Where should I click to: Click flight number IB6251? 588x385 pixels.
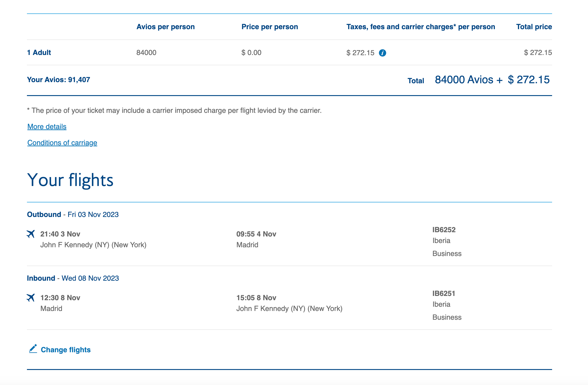(x=443, y=293)
